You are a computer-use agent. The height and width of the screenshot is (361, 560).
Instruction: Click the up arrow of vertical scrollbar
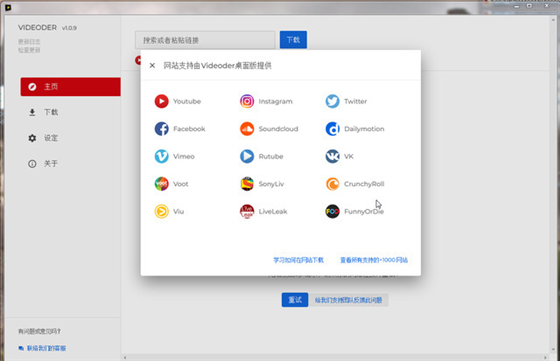[x=553, y=19]
